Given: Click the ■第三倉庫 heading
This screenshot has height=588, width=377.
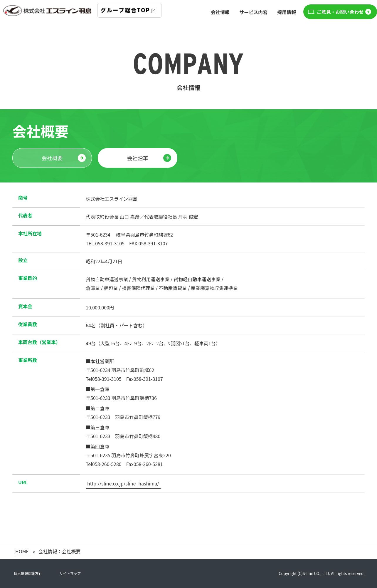Looking at the screenshot, I should pos(97,428).
